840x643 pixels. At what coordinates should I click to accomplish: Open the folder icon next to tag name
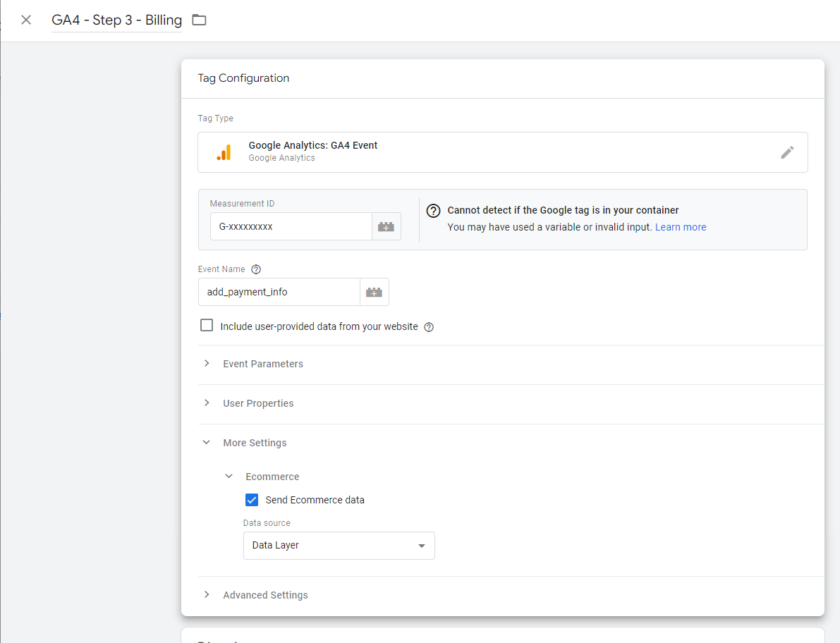(x=200, y=20)
